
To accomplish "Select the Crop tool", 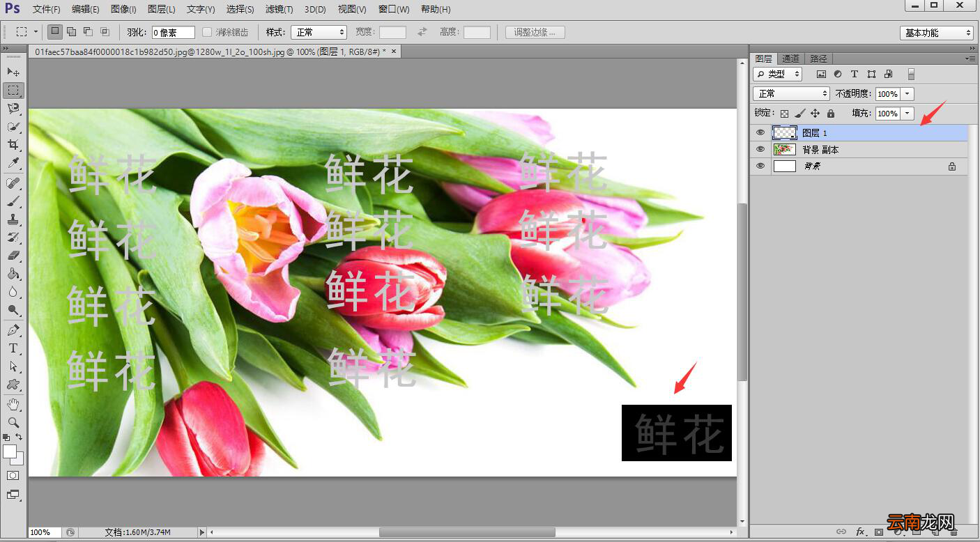I will [13, 145].
